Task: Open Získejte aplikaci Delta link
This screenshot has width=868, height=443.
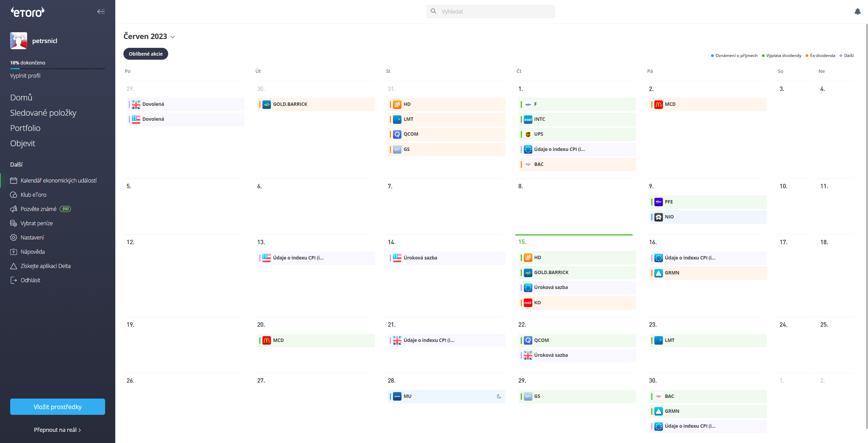Action: point(46,266)
